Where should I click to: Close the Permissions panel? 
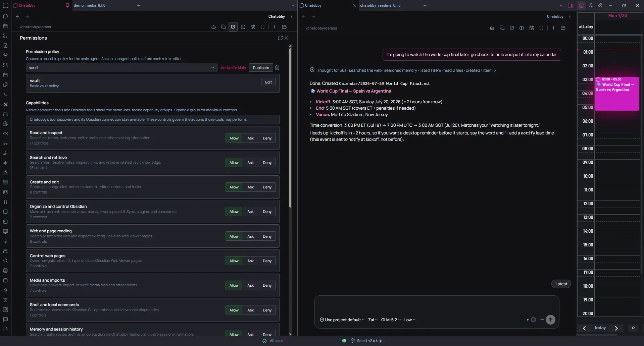pyautogui.click(x=286, y=38)
